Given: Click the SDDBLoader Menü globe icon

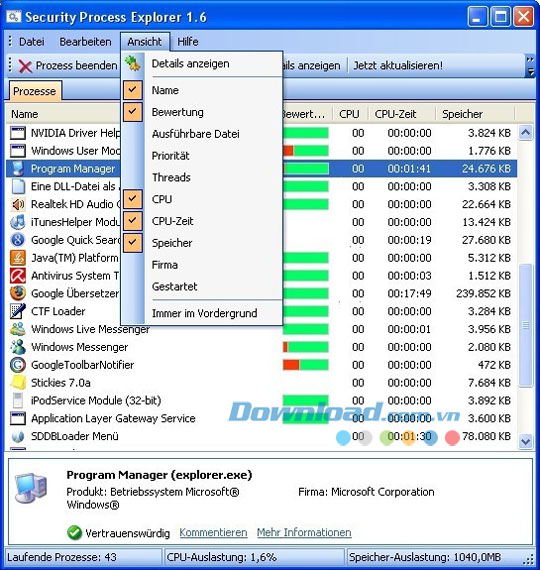Looking at the screenshot, I should pyautogui.click(x=18, y=436).
